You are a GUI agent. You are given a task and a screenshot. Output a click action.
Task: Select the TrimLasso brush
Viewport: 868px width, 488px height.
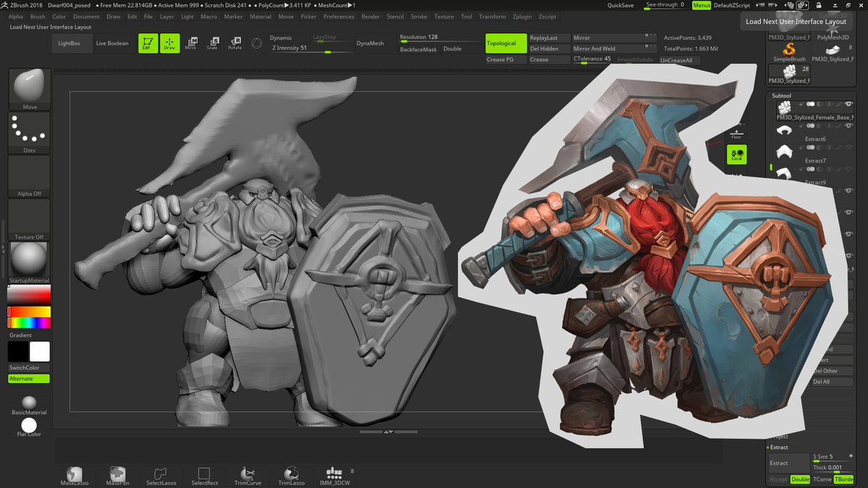click(292, 475)
